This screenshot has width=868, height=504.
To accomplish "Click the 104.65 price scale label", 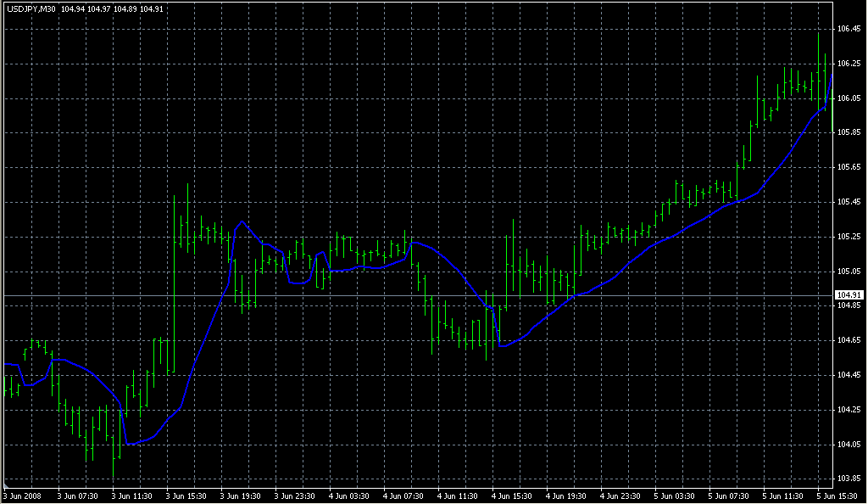I will [x=849, y=340].
